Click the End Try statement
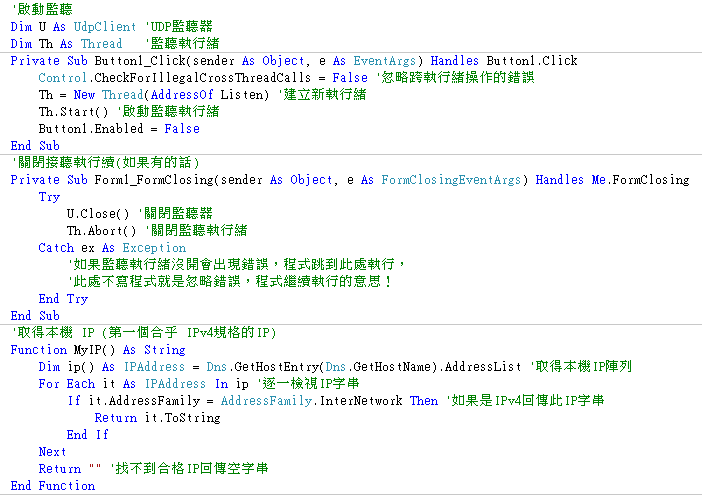This screenshot has height=495, width=702. coord(63,299)
